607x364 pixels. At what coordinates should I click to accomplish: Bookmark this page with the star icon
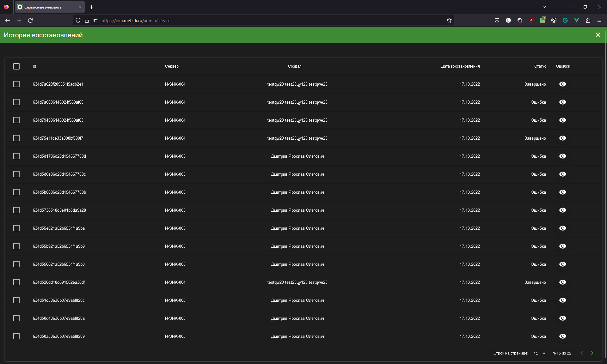pos(449,21)
